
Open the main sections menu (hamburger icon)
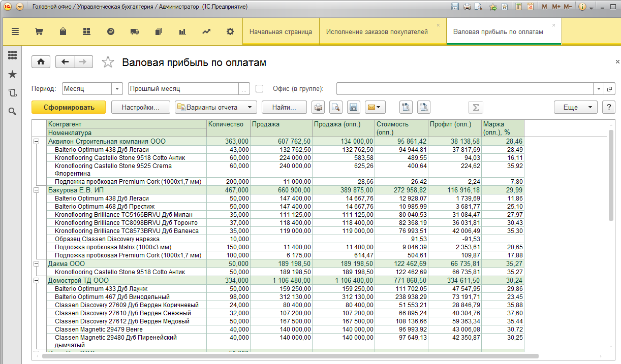click(x=15, y=31)
